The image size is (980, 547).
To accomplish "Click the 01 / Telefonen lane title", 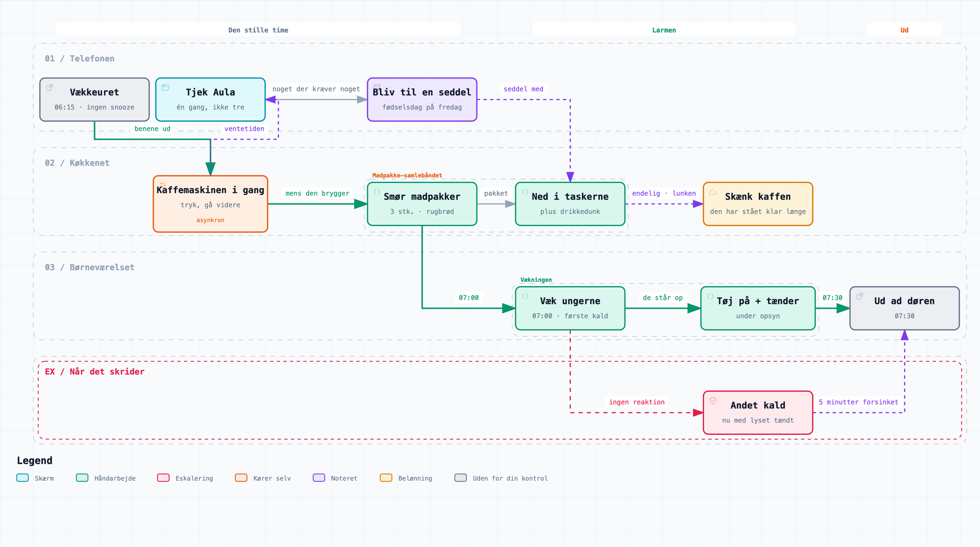I will pos(80,59).
